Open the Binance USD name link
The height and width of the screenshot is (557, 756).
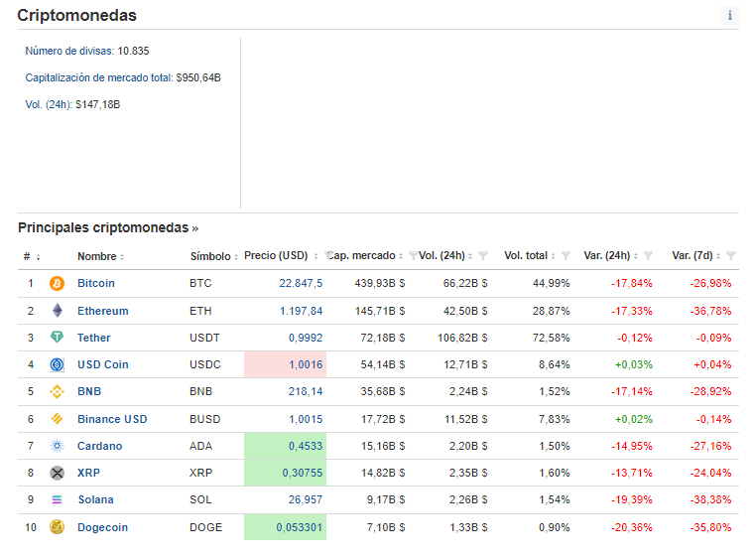(x=112, y=419)
